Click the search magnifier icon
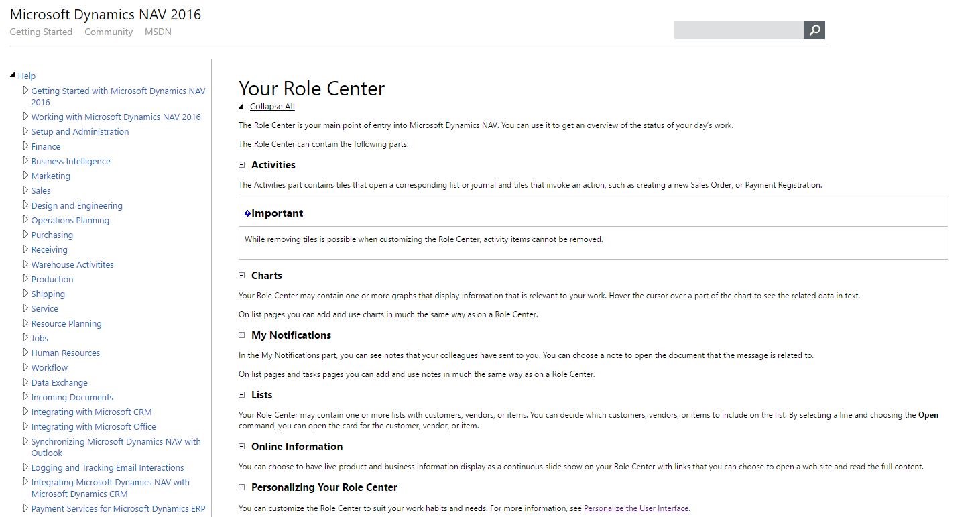The width and height of the screenshot is (980, 517). coord(814,30)
